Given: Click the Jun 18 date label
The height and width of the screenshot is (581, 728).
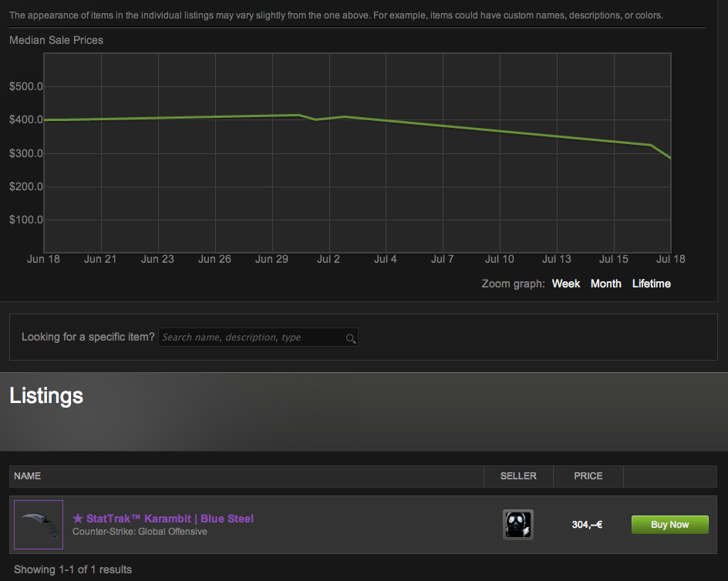Looking at the screenshot, I should click(x=43, y=259).
